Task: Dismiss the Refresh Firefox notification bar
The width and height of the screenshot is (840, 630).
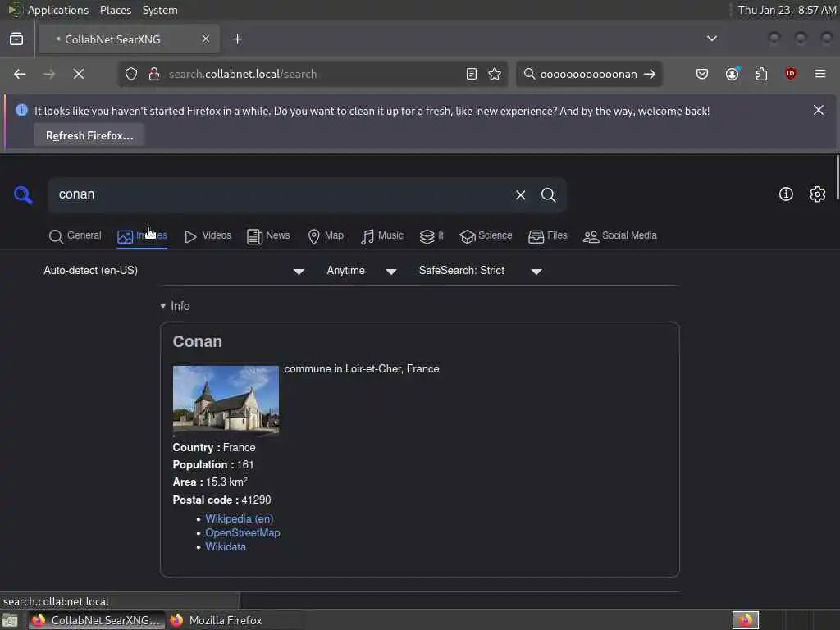Action: [819, 111]
